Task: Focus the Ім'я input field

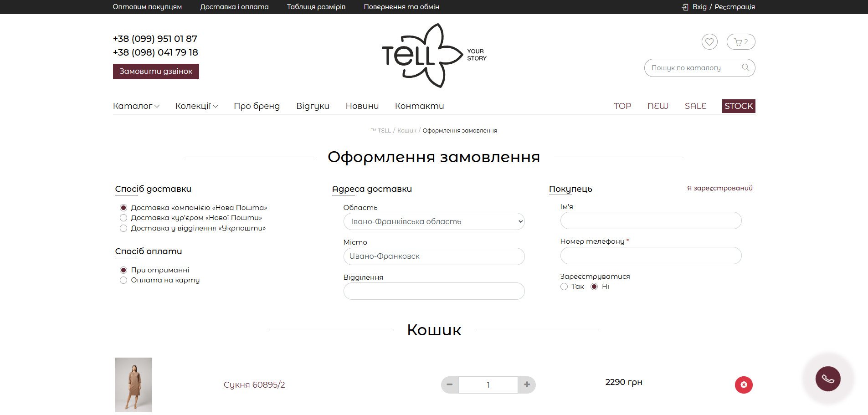Action: click(651, 220)
